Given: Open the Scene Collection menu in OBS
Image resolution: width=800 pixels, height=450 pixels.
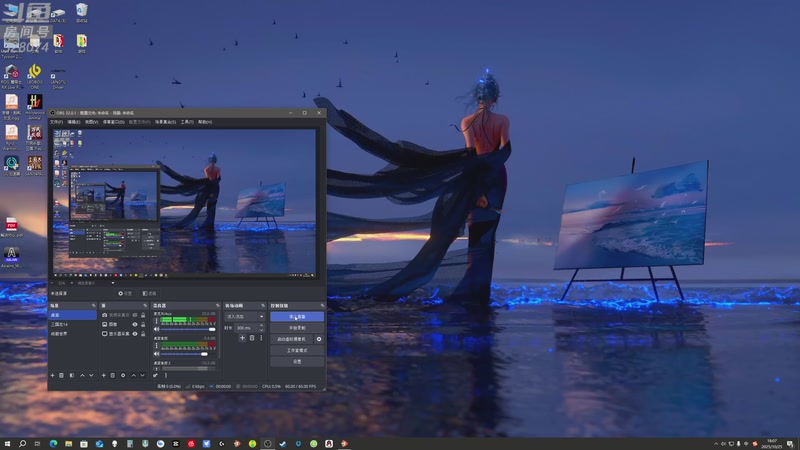Looking at the screenshot, I should (166, 122).
